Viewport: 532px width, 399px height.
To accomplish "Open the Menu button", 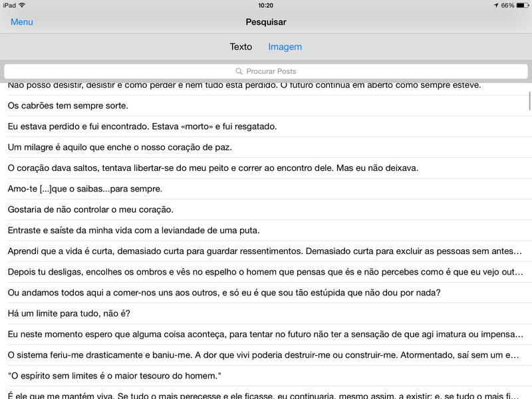I will [22, 22].
